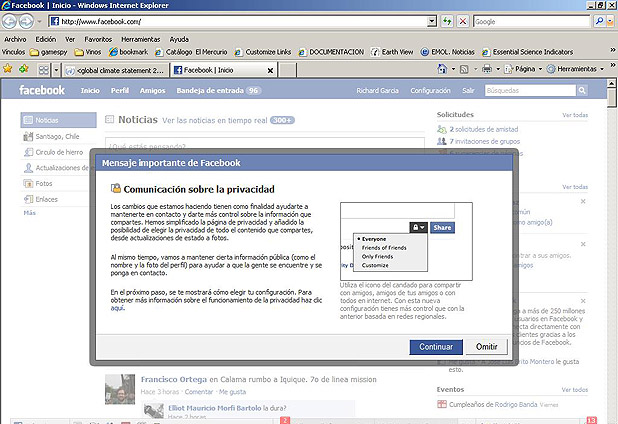Open the Quick Tabs grid icon
This screenshot has height=424, width=618.
pos(46,69)
